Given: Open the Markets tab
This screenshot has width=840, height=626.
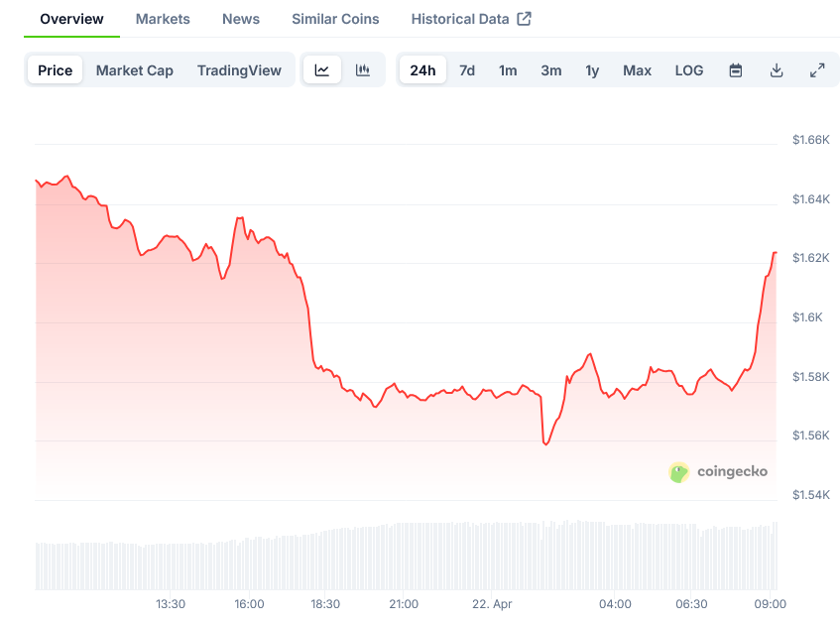Looking at the screenshot, I should [x=163, y=19].
